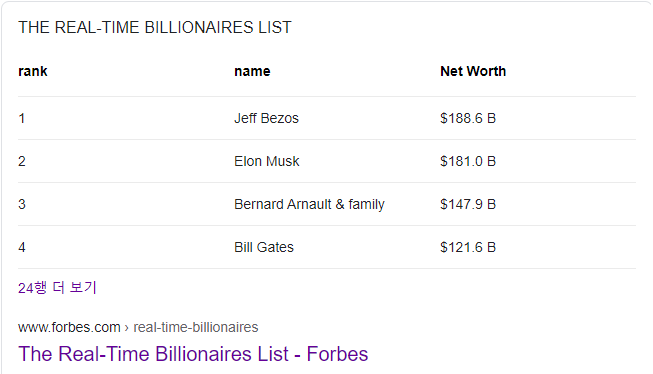Click rank number 2 cell

pos(22,161)
